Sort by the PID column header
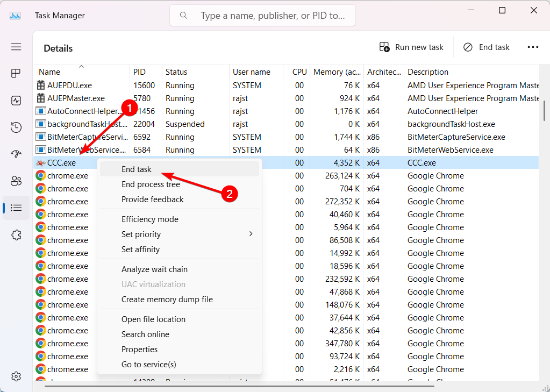 pos(146,72)
